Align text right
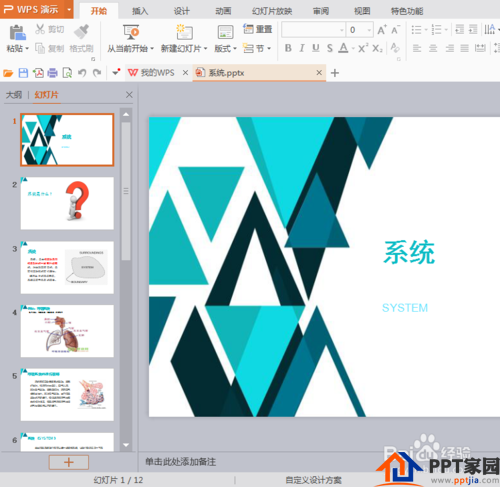Screen dimensions: 500x487 pyautogui.click(x=450, y=48)
